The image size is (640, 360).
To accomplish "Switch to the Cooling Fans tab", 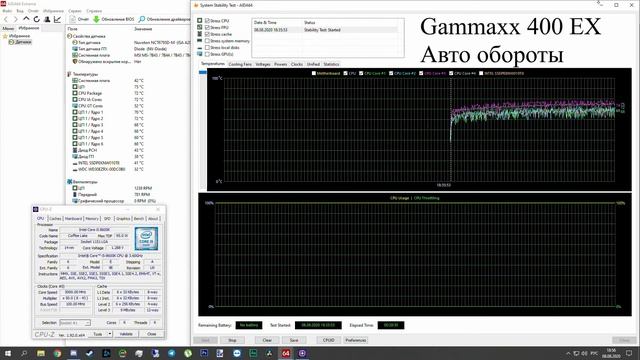I will pyautogui.click(x=240, y=64).
